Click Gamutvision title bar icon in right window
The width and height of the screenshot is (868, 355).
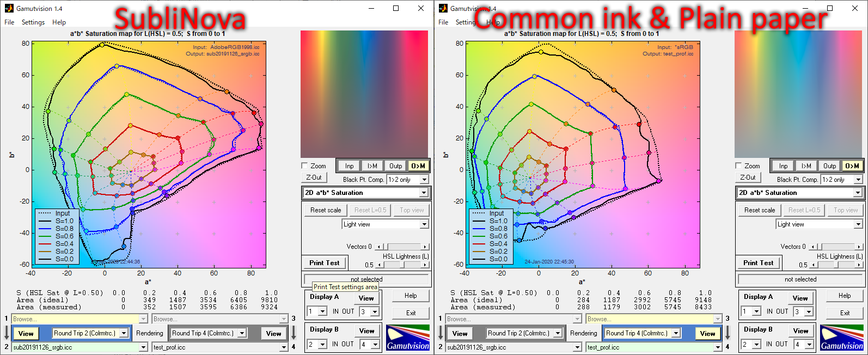(443, 8)
